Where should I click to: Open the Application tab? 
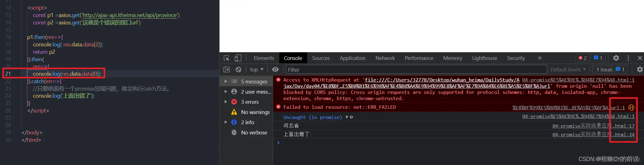point(352,58)
